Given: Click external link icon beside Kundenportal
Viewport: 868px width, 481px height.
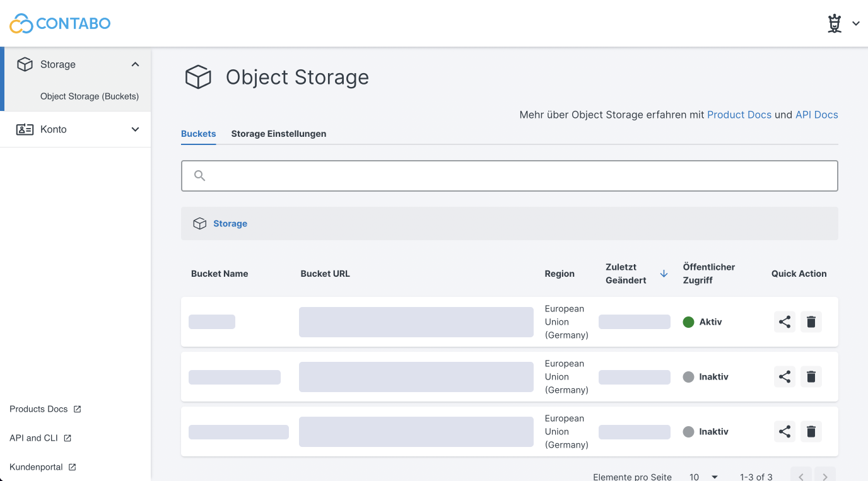Looking at the screenshot, I should 73,467.
